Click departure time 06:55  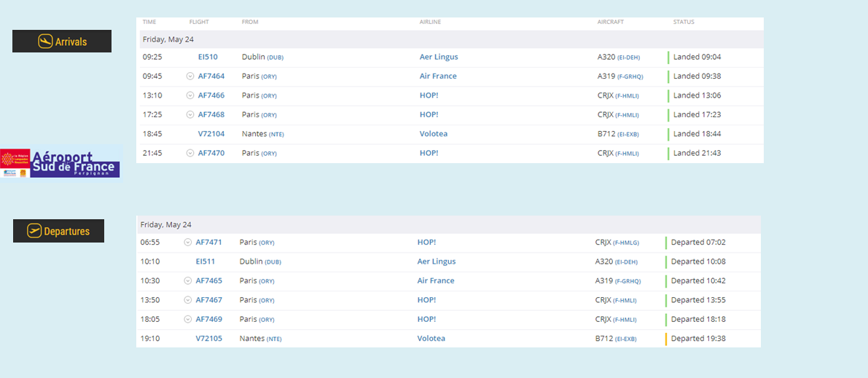150,243
